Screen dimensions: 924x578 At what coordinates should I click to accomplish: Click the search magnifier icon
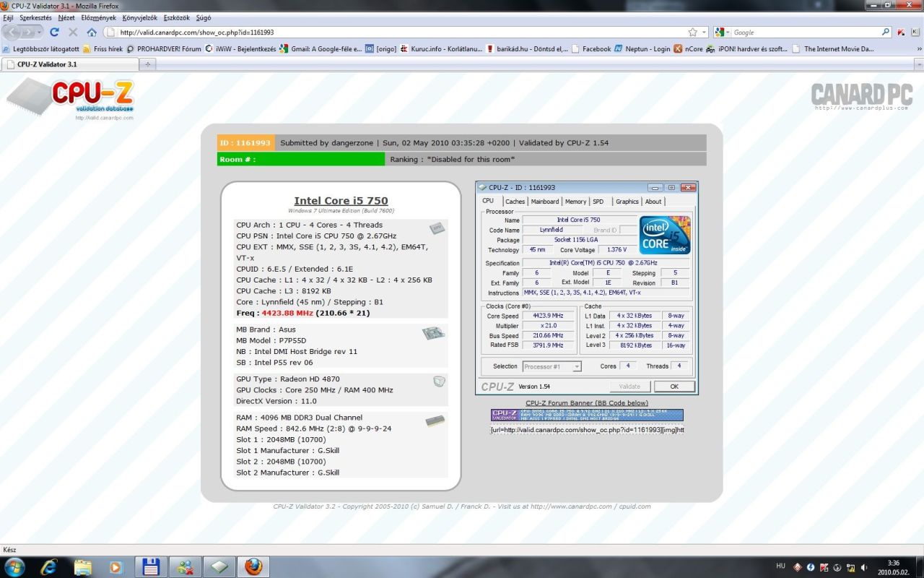coord(886,32)
